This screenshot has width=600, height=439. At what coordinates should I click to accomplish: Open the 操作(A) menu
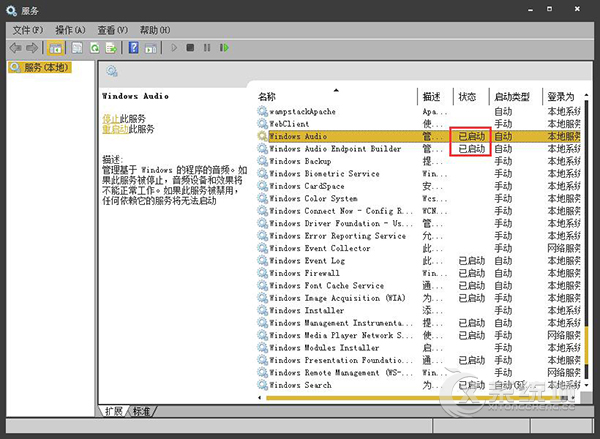click(x=70, y=30)
